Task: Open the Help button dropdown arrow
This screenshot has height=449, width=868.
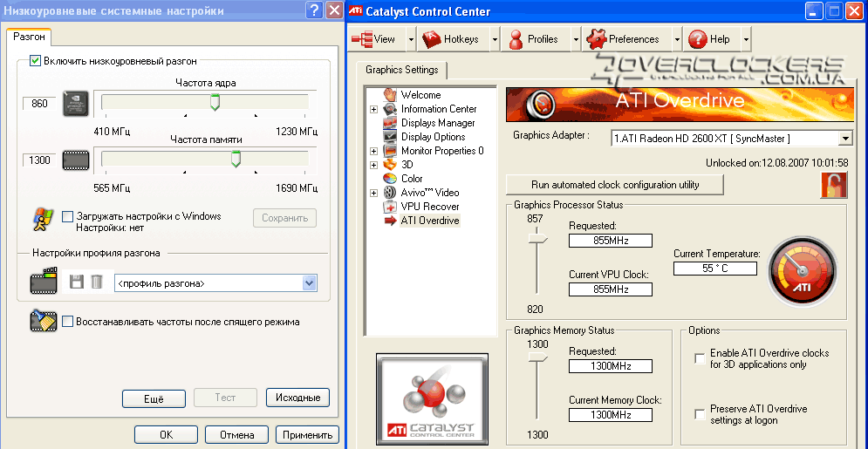Action: click(x=746, y=39)
